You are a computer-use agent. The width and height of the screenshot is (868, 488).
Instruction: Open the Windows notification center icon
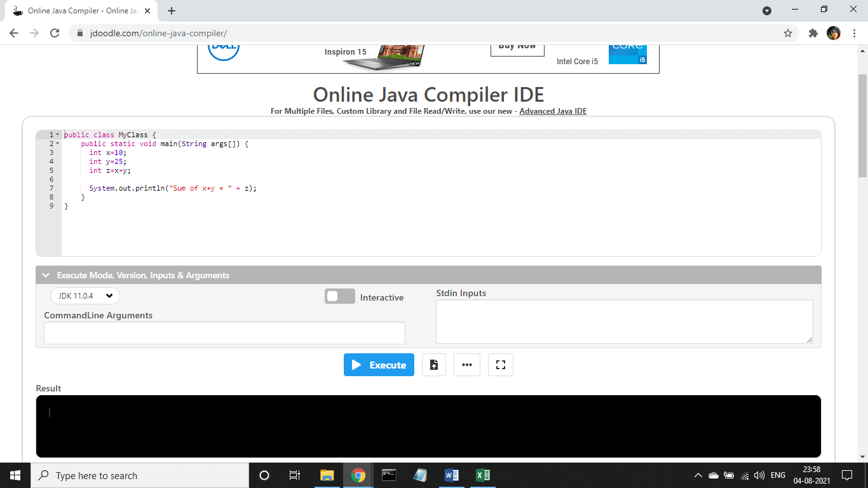[846, 475]
